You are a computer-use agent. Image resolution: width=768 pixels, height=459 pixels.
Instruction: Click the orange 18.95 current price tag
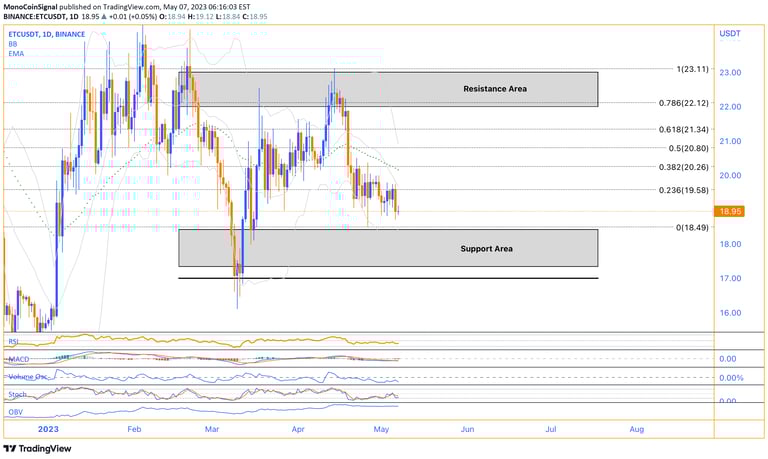pyautogui.click(x=729, y=212)
